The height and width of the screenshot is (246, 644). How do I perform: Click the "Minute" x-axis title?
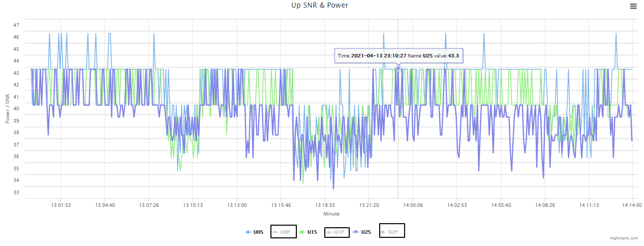click(331, 214)
